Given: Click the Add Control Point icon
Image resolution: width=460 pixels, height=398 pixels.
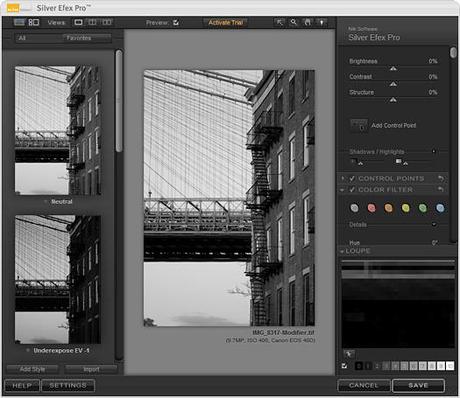Looking at the screenshot, I should click(359, 126).
